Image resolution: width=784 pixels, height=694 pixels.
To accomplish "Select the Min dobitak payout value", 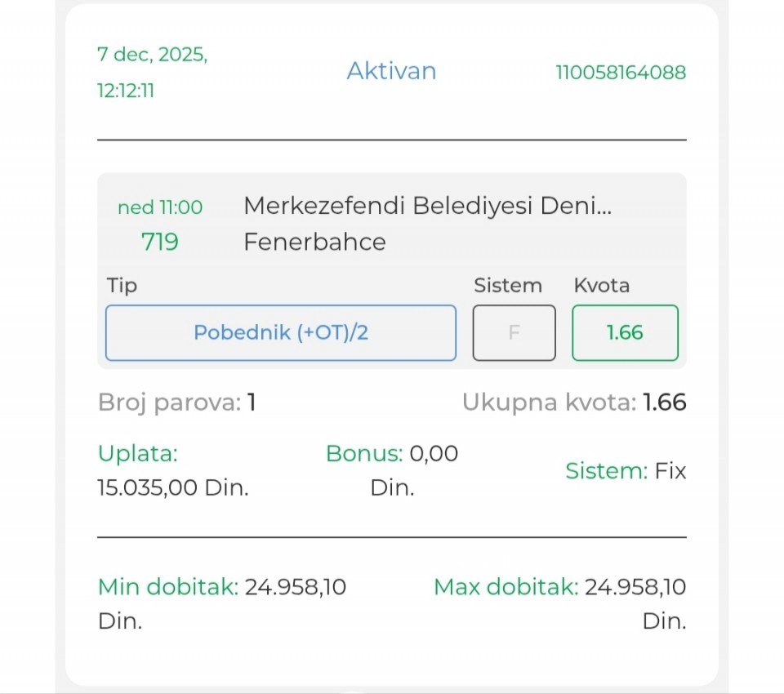I will (x=295, y=587).
